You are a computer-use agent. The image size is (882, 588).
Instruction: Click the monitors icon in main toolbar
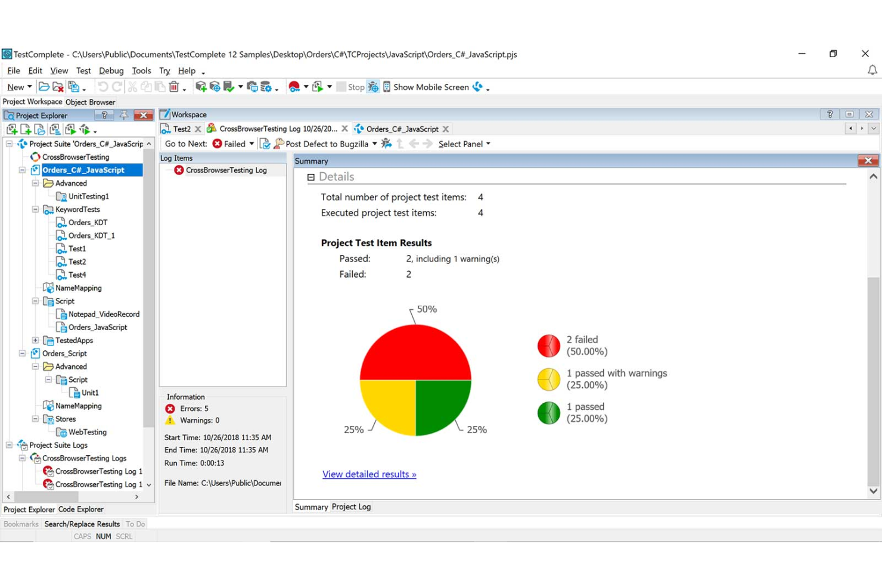[252, 87]
